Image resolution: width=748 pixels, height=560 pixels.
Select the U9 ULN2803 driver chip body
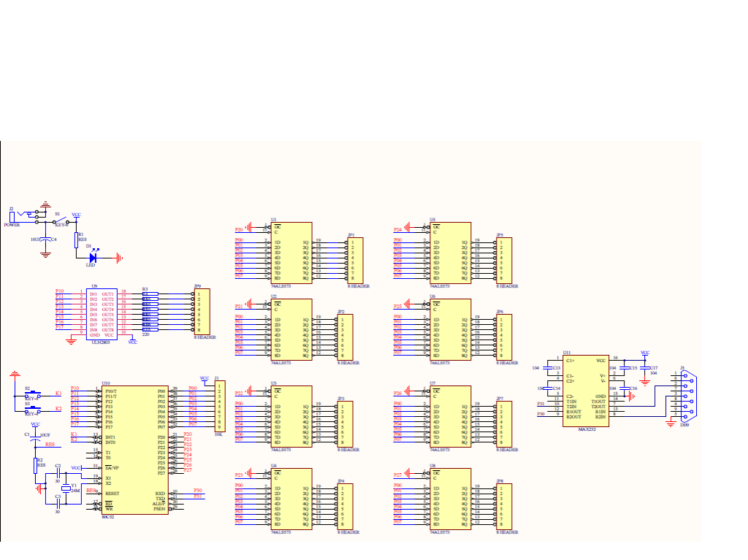click(102, 314)
